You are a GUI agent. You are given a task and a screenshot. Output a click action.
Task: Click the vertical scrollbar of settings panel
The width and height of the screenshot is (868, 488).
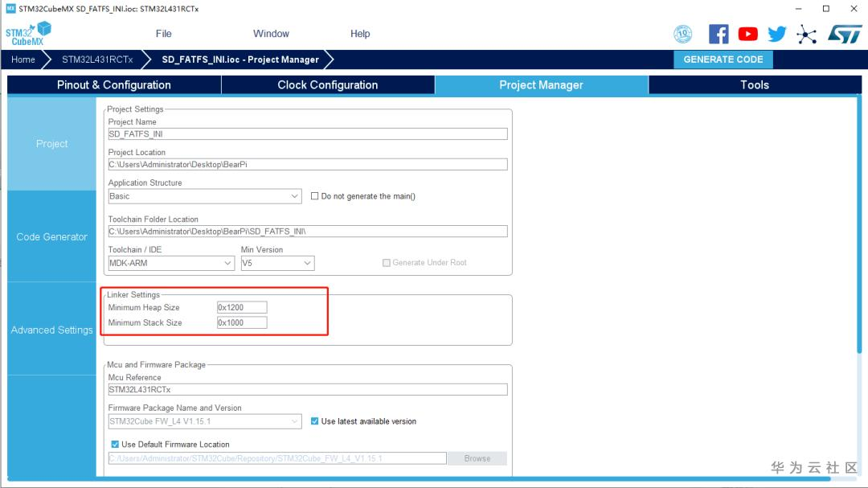(x=859, y=224)
